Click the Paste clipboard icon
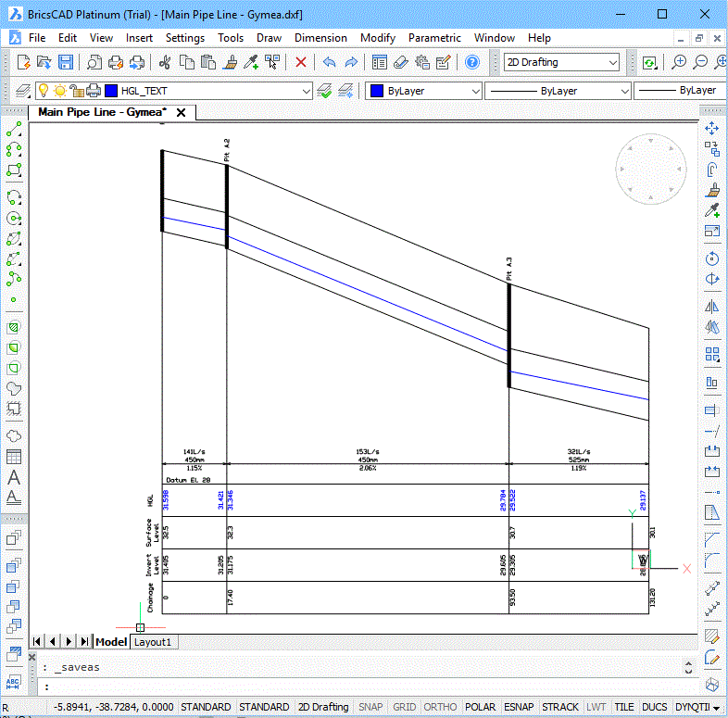Viewport: 728px width, 718px height. pyautogui.click(x=208, y=62)
